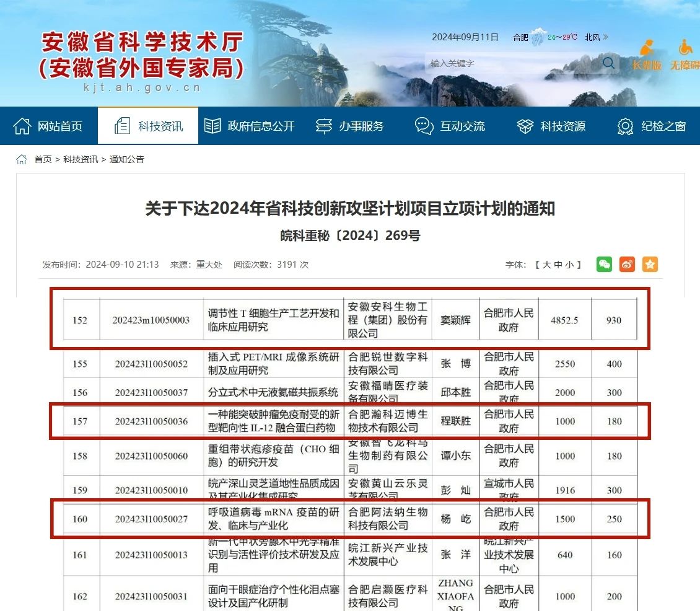Expand weather details with the » arrow
Screen dimensions: 700x611
coord(606,37)
